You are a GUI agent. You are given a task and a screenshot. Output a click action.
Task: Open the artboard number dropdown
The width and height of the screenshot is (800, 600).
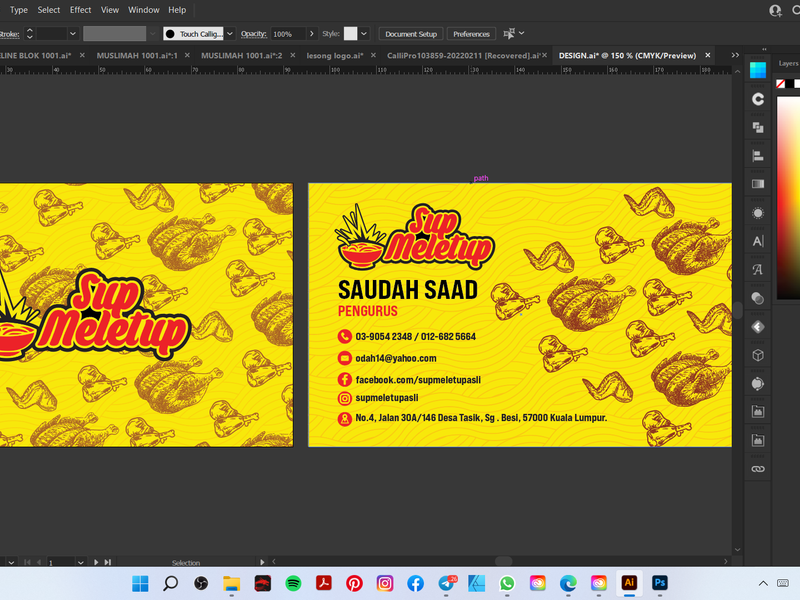81,562
